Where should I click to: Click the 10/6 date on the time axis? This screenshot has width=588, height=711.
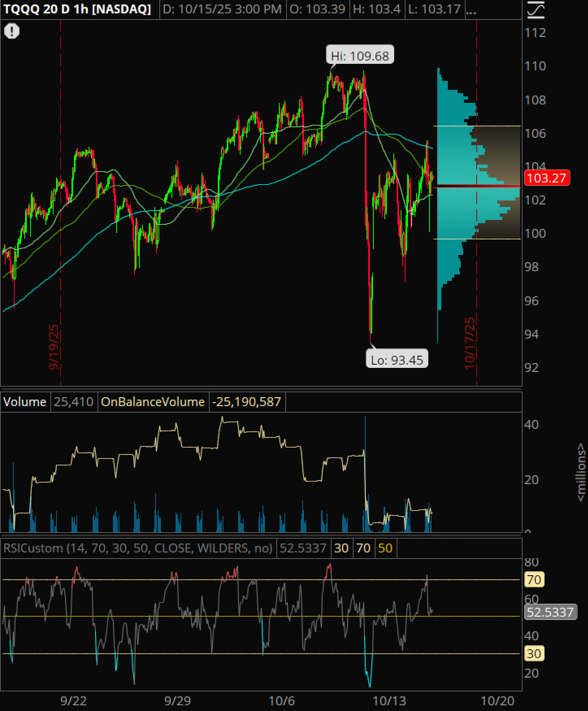coord(282,701)
